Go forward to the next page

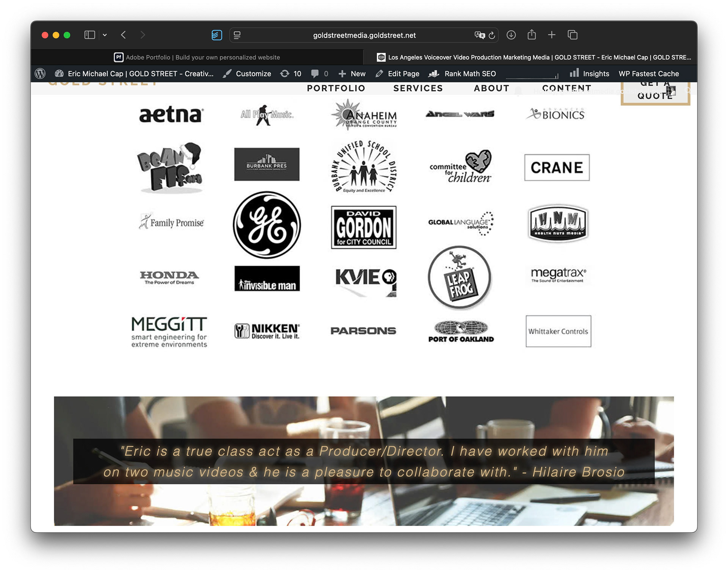[x=143, y=35]
